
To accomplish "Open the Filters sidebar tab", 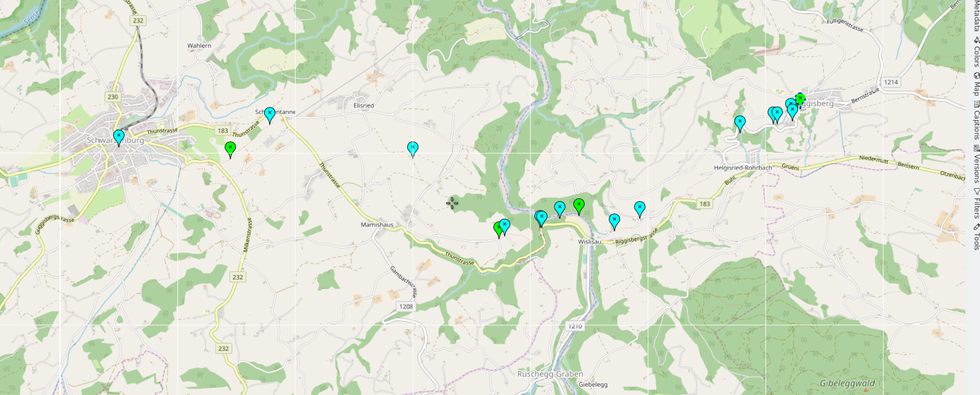I will 976,203.
